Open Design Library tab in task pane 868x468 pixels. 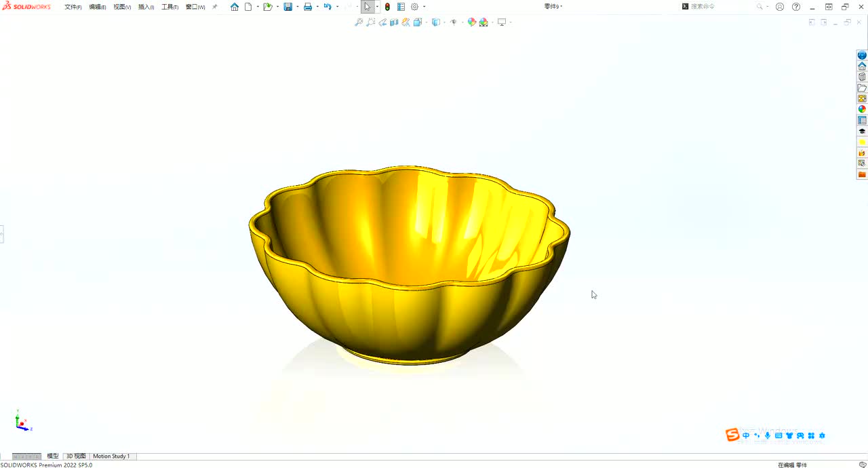click(862, 77)
